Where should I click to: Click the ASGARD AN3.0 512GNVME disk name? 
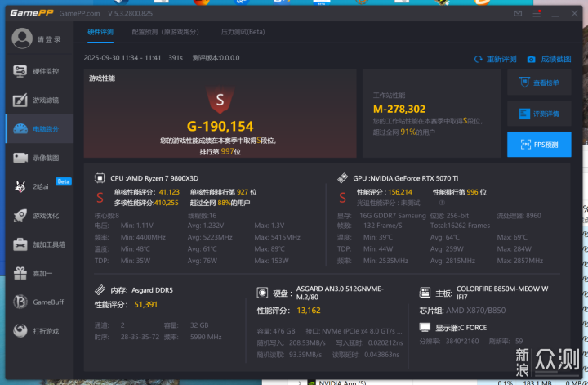click(340, 293)
